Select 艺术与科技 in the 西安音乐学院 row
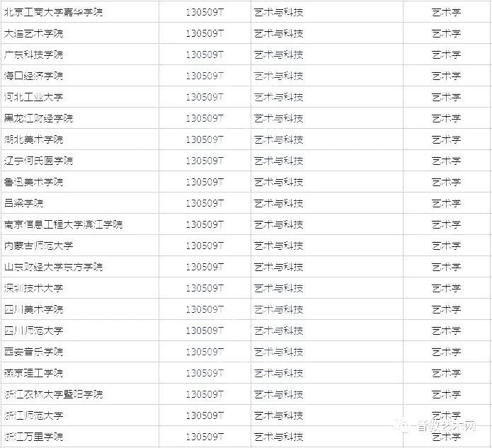This screenshot has height=448, width=492. tap(279, 352)
